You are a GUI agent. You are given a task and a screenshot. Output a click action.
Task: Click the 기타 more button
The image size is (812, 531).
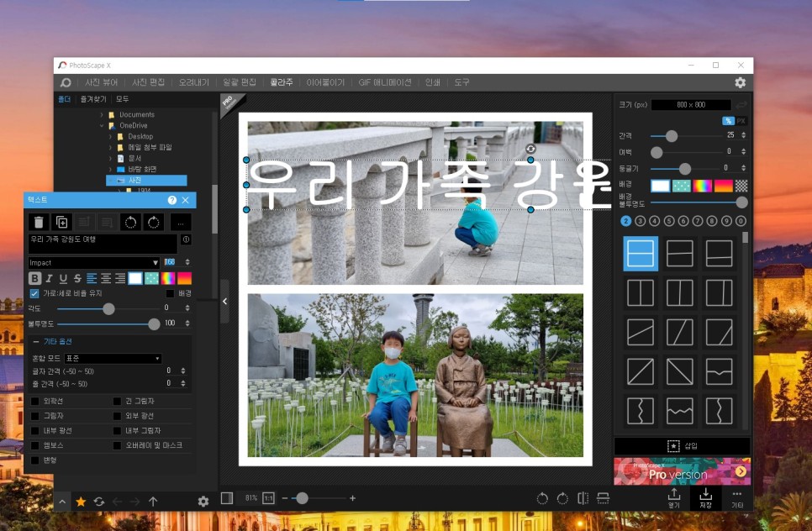tap(737, 498)
